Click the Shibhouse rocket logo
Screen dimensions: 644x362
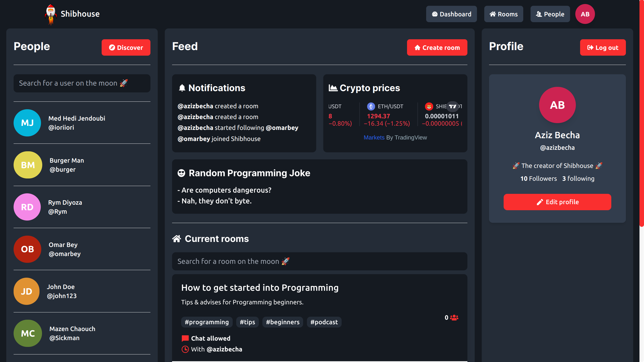[51, 15]
